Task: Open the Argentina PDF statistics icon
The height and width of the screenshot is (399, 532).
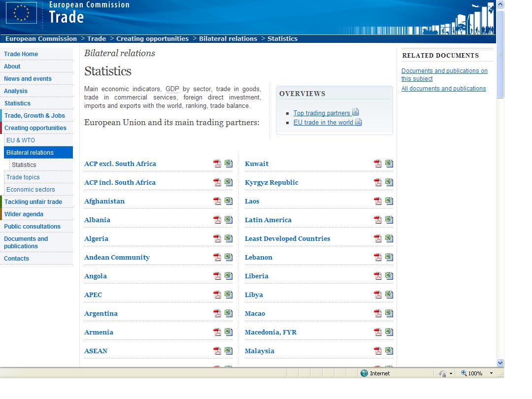Action: [217, 314]
